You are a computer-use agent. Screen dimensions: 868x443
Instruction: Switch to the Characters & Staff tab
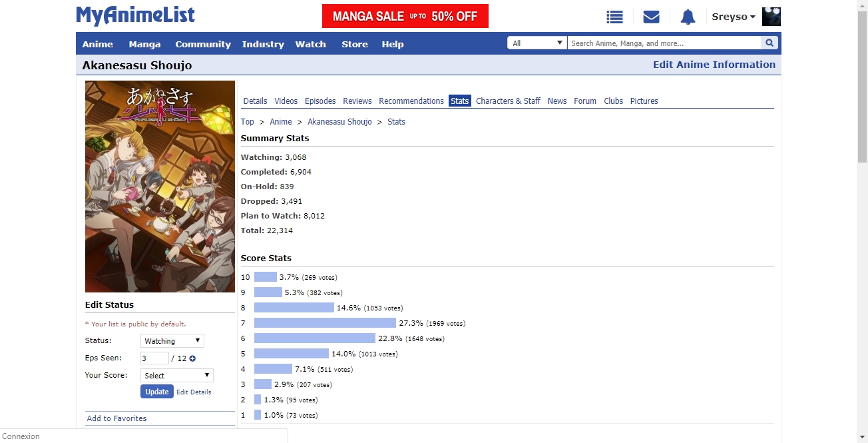[508, 101]
